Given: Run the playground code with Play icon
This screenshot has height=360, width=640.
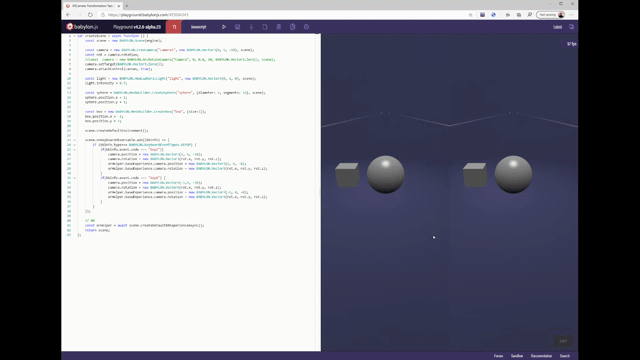Looking at the screenshot, I should pos(224,27).
